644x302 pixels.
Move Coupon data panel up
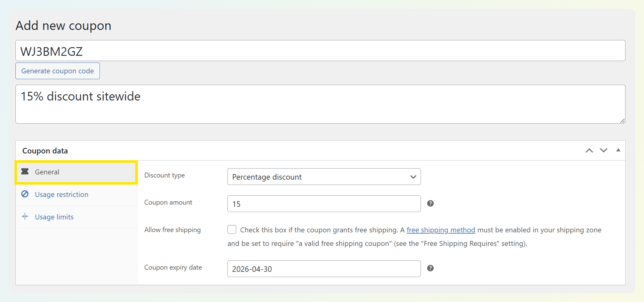point(589,150)
